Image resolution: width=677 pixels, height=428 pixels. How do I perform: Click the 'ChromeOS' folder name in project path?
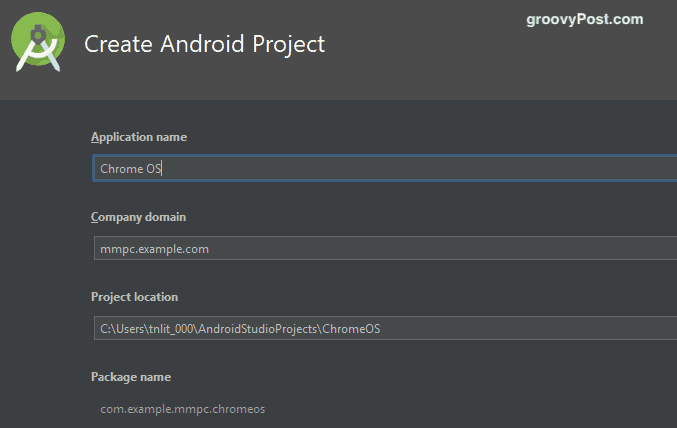pyautogui.click(x=351, y=329)
